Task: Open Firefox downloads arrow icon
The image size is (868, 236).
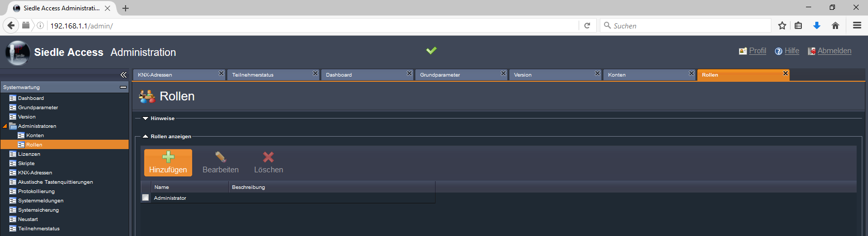Action: pyautogui.click(x=817, y=25)
